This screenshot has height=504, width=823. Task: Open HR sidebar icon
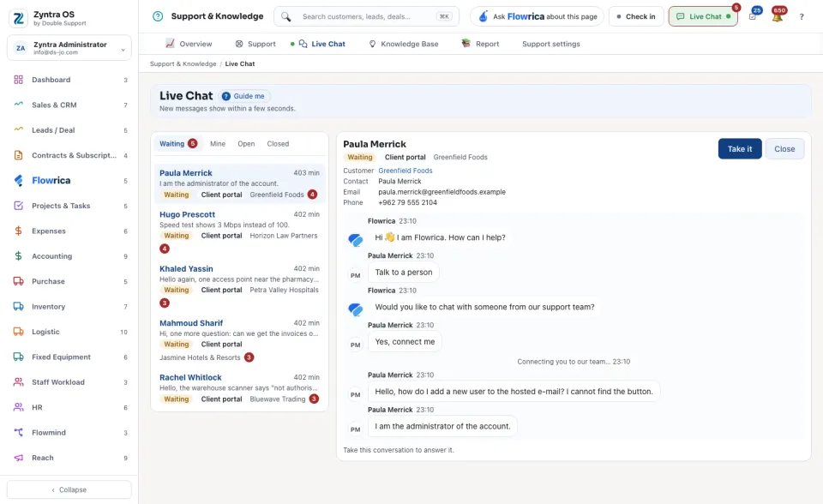click(x=18, y=407)
